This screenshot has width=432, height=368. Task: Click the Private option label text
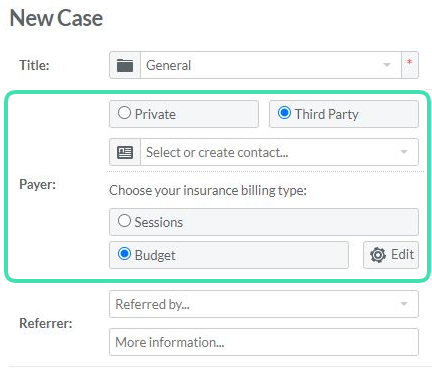point(155,114)
